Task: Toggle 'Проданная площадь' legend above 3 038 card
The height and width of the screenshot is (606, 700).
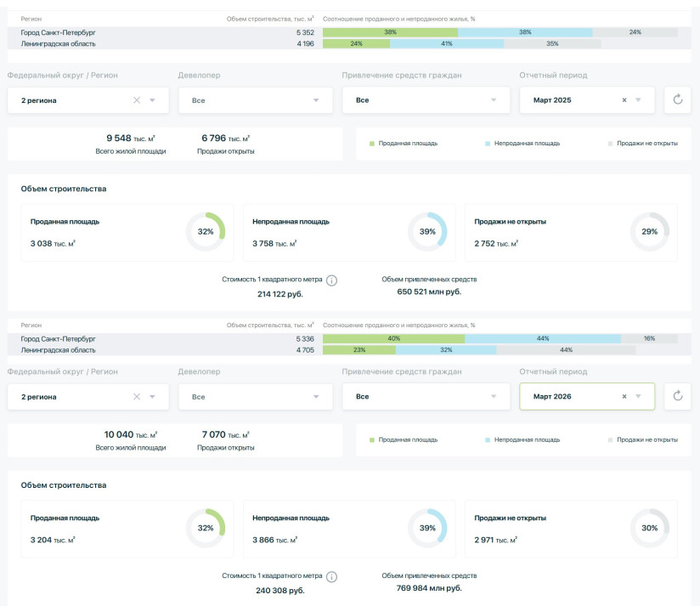Action: point(404,144)
